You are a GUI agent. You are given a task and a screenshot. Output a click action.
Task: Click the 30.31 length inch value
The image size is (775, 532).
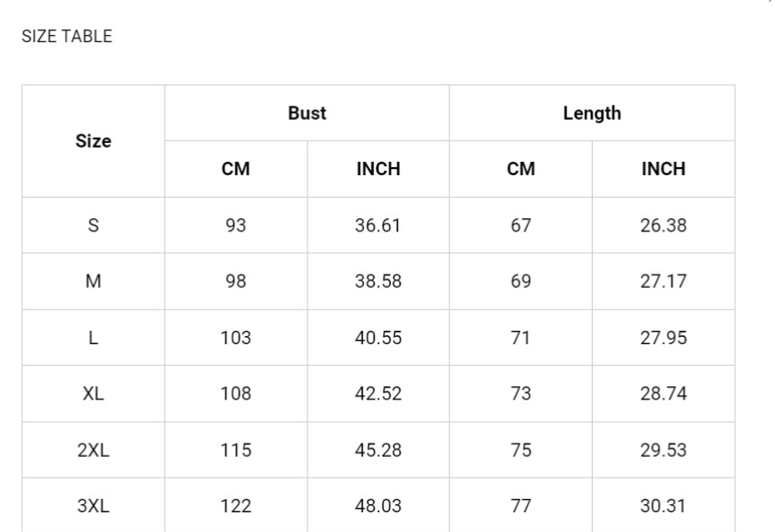click(x=663, y=506)
